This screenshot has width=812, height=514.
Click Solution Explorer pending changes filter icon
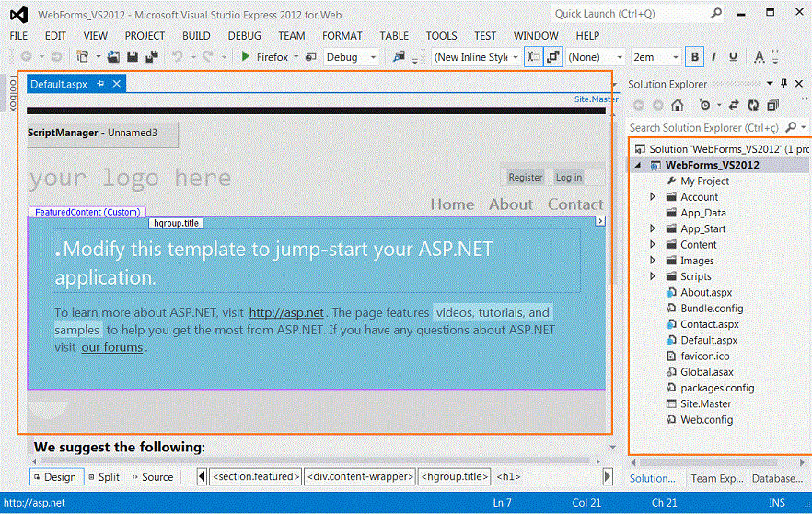coord(704,105)
